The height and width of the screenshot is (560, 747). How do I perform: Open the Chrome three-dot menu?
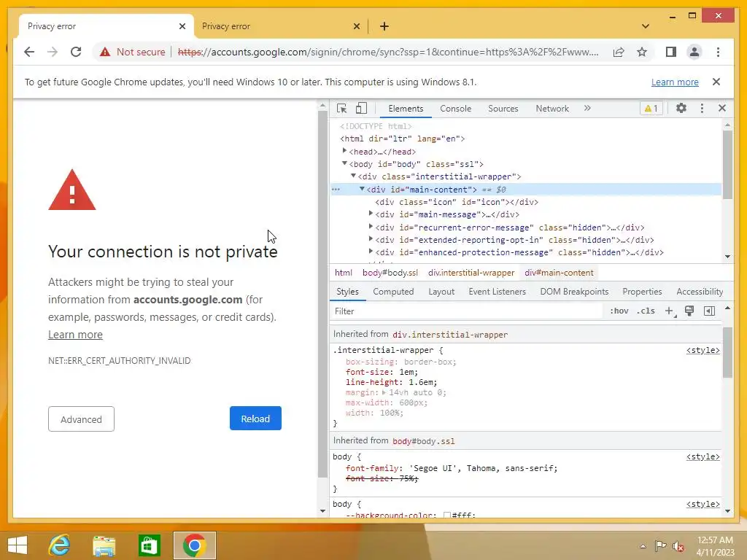pos(718,52)
